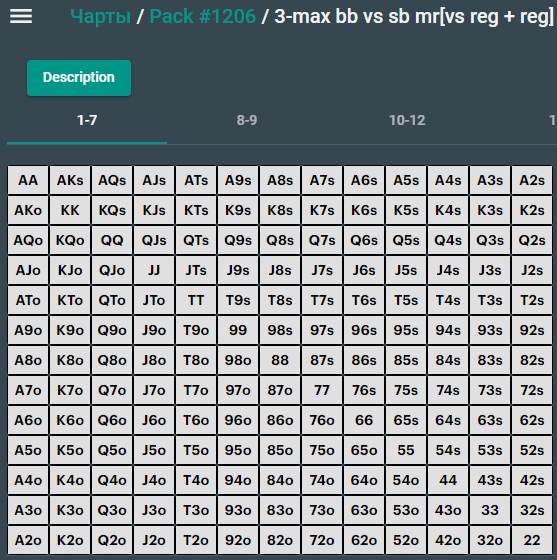Screen dimensions: 557x560
Task: Click the T9s hand cell
Action: [x=238, y=300]
